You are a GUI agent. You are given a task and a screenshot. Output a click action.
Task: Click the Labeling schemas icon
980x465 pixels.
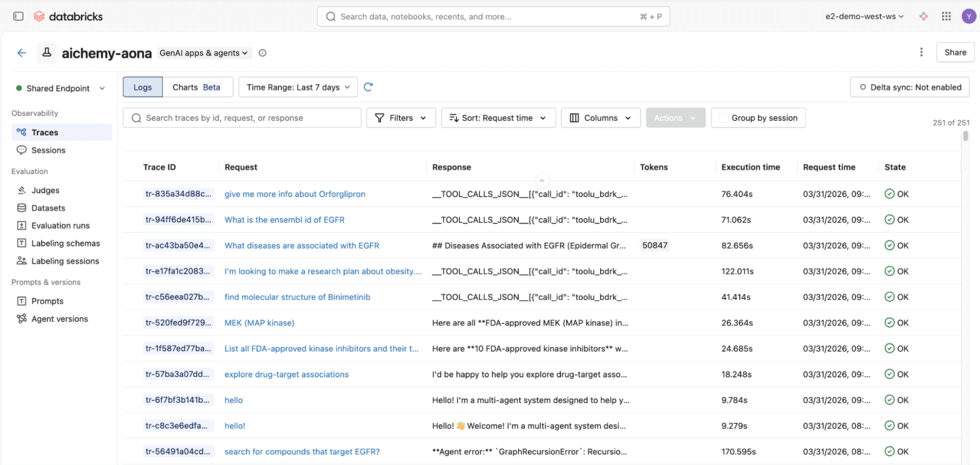coord(22,243)
